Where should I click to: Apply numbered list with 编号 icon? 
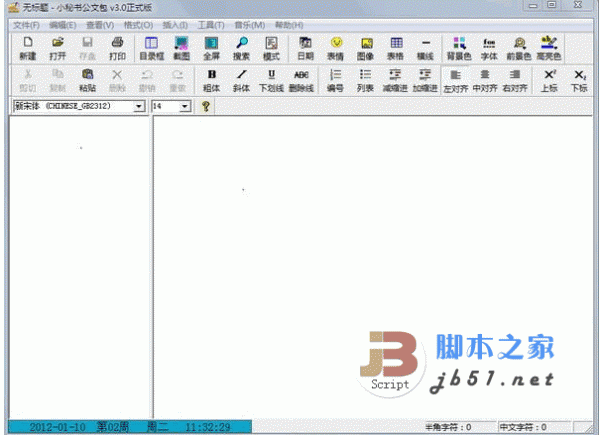click(x=335, y=80)
